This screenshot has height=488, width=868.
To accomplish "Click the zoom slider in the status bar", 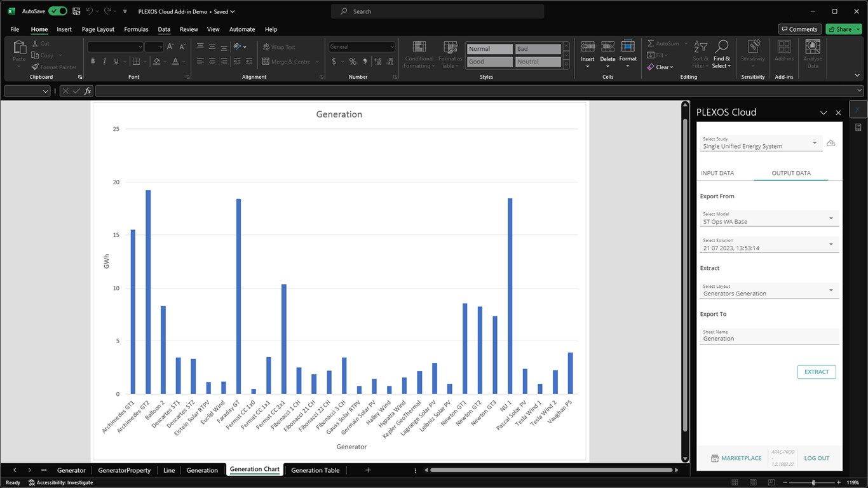I will [813, 483].
